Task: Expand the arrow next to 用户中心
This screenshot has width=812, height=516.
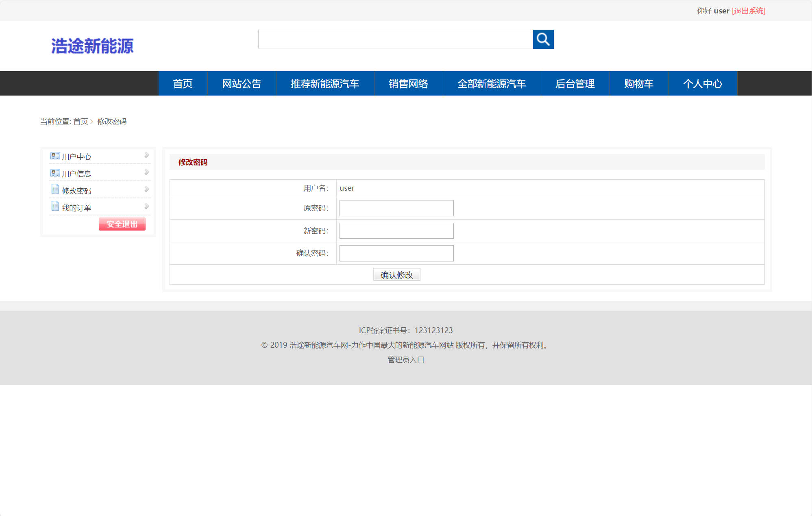Action: [x=146, y=155]
